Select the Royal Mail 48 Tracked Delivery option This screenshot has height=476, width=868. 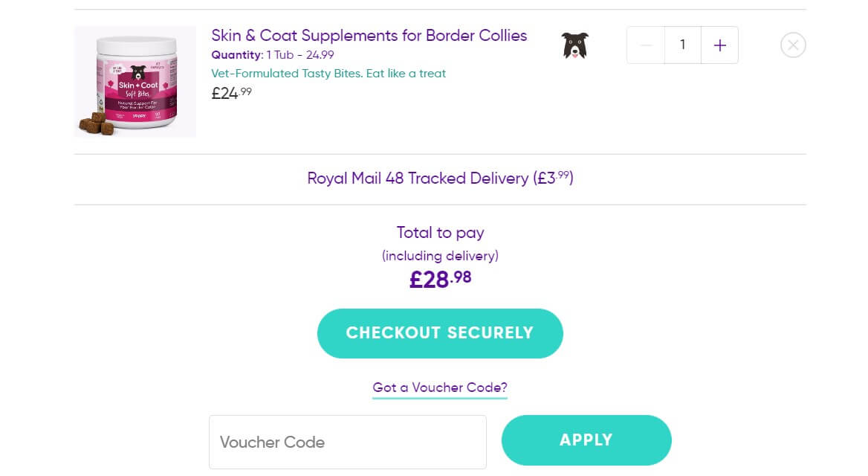pos(440,178)
